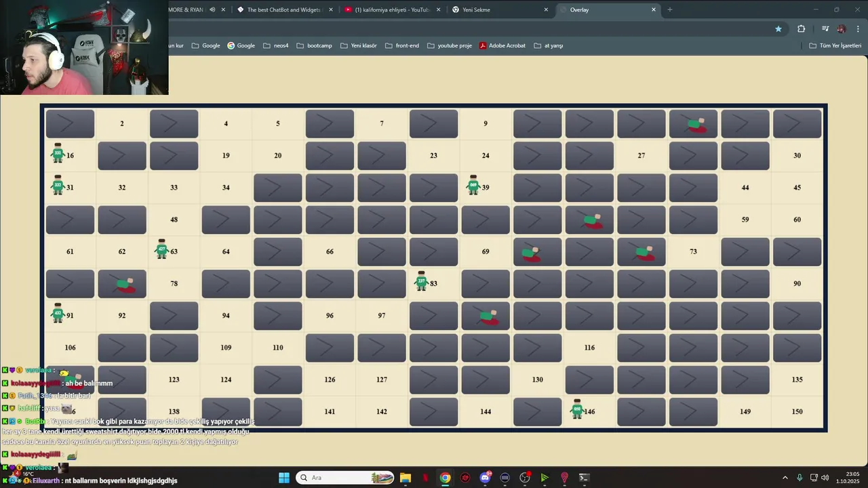Image resolution: width=868 pixels, height=488 pixels.
Task: Click the numbered tile 27
Action: (642, 156)
